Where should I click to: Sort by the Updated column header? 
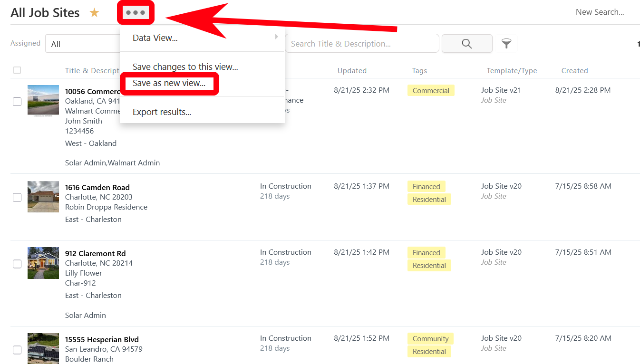pos(352,71)
